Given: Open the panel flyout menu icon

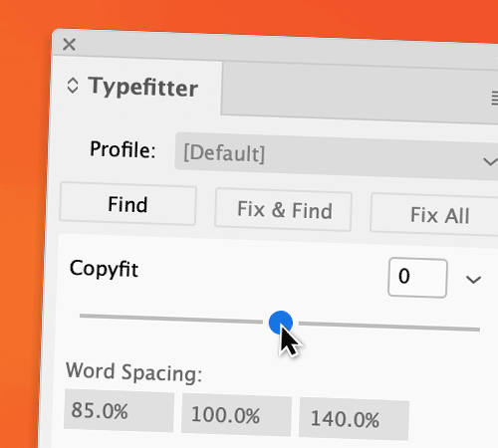Looking at the screenshot, I should pyautogui.click(x=495, y=99).
